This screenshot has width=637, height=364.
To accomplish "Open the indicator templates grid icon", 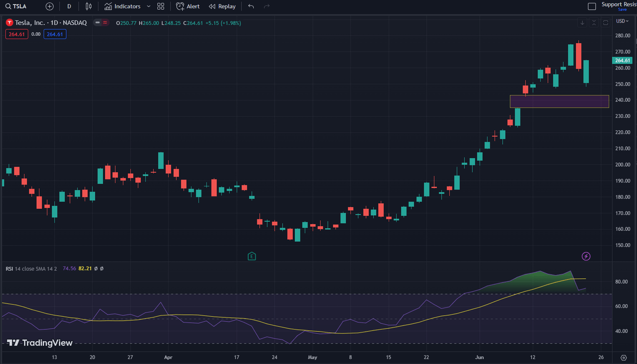I will pyautogui.click(x=160, y=6).
